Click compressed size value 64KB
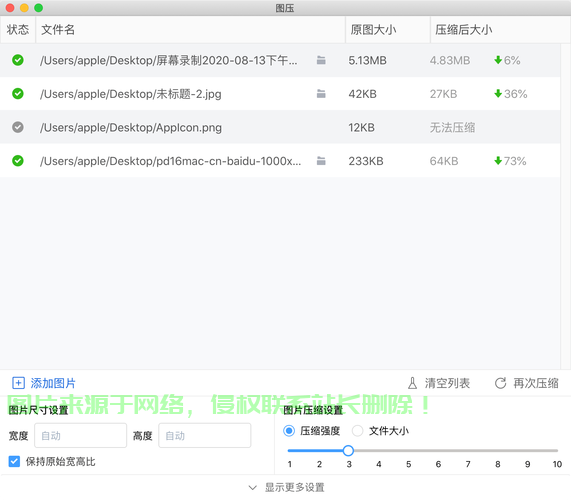Viewport: 571px width, 500px height. pyautogui.click(x=444, y=161)
